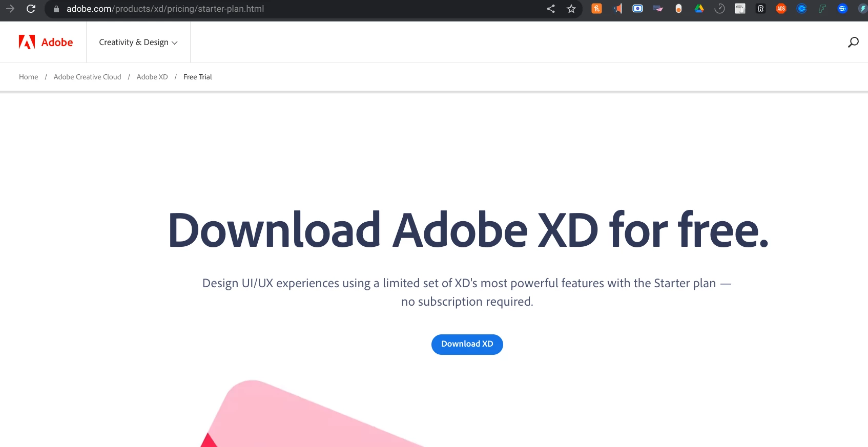868x447 pixels.
Task: Open the blue S circle extension
Action: [842, 8]
